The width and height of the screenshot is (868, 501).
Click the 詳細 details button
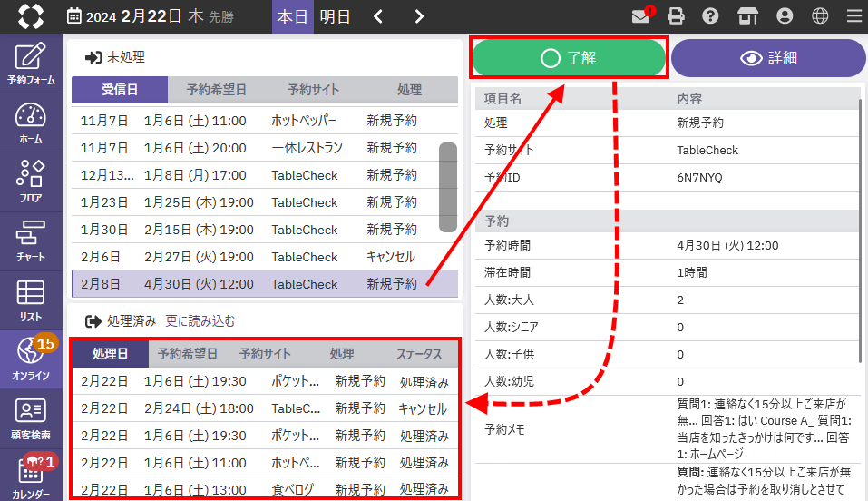768,58
